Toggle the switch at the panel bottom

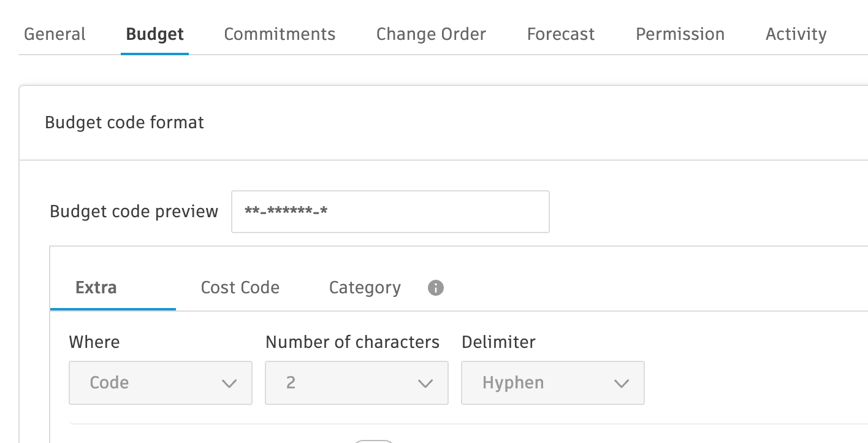(374, 441)
